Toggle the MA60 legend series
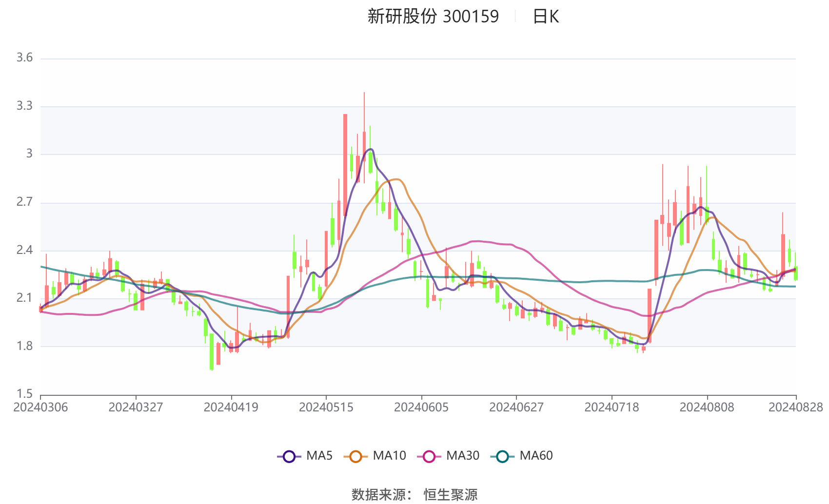This screenshot has height=504, width=829. click(522, 456)
